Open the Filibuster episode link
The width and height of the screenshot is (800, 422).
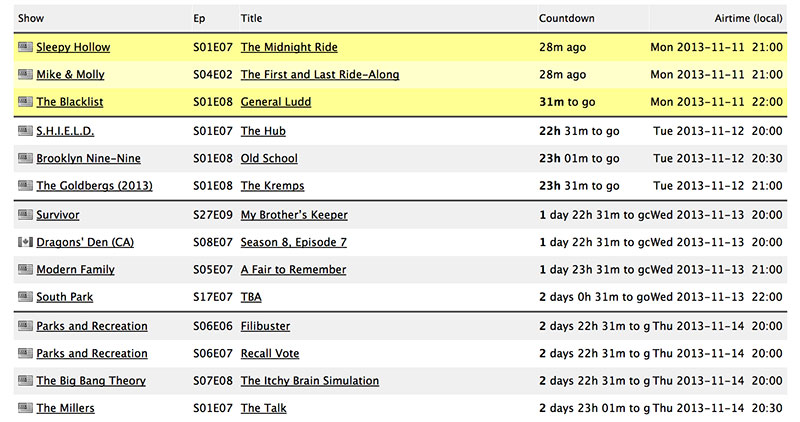265,326
